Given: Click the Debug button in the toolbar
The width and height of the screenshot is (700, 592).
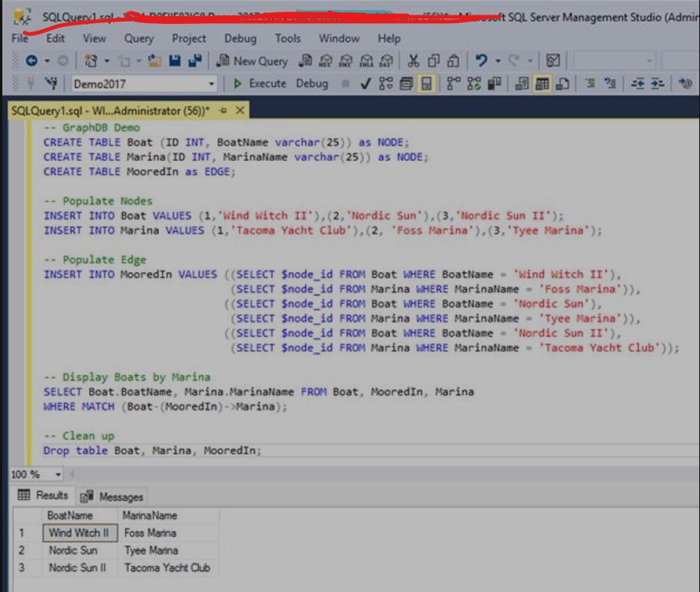Looking at the screenshot, I should (x=312, y=83).
